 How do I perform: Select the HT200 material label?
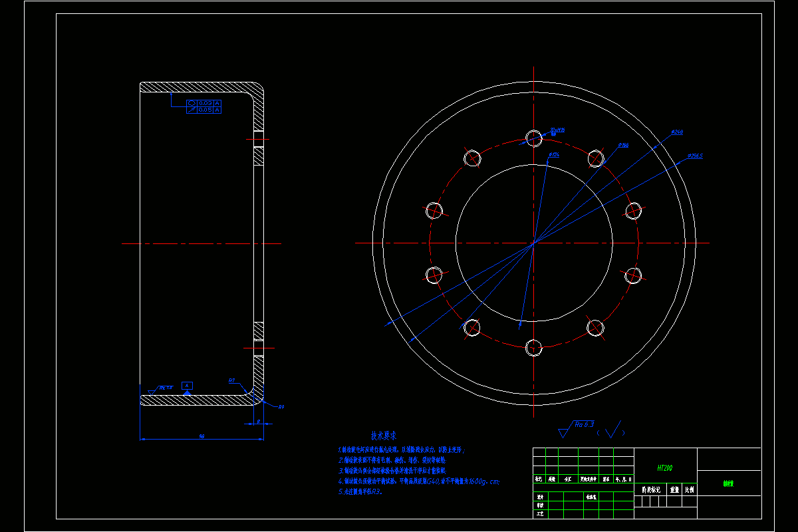(x=664, y=468)
